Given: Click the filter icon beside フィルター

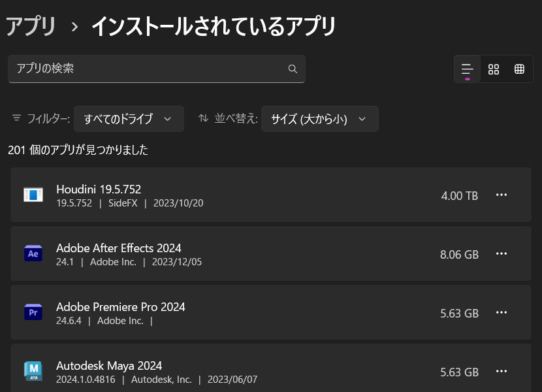Looking at the screenshot, I should [x=16, y=118].
